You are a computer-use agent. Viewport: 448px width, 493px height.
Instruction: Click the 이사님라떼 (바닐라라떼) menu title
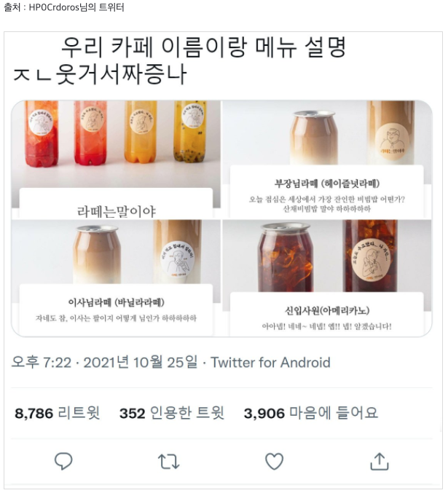(x=116, y=302)
